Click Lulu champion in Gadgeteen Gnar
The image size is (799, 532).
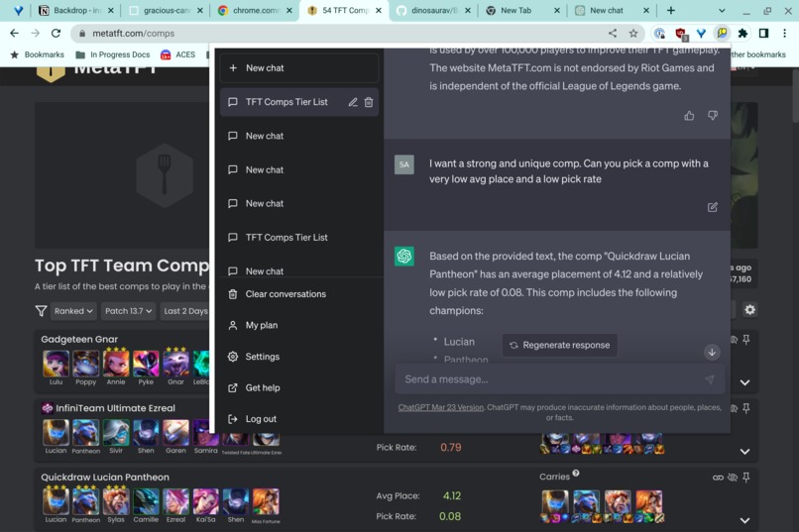pyautogui.click(x=56, y=364)
